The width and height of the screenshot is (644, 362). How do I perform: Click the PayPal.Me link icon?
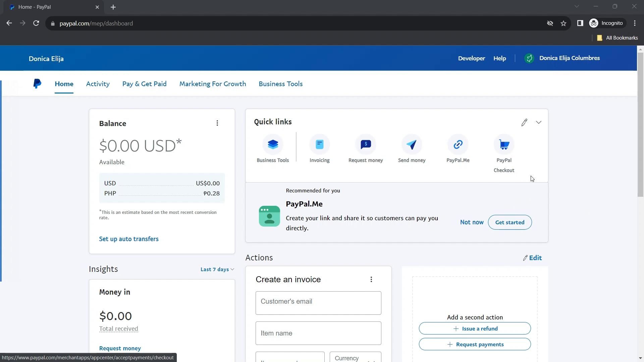458,145
